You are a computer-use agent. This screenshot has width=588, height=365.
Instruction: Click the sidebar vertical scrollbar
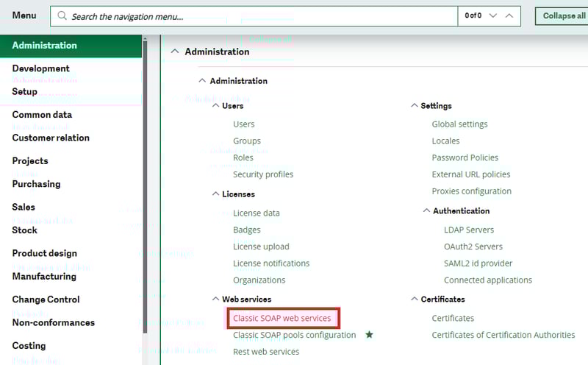point(145,199)
